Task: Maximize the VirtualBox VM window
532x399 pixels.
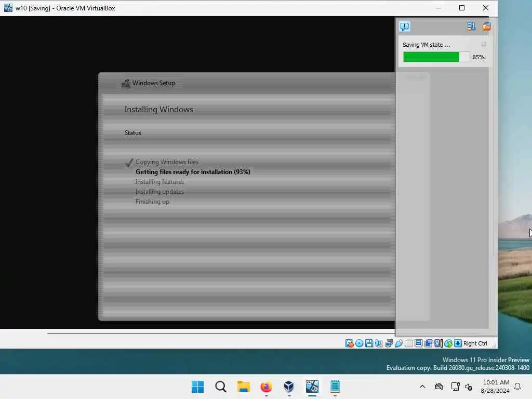Action: click(x=462, y=8)
